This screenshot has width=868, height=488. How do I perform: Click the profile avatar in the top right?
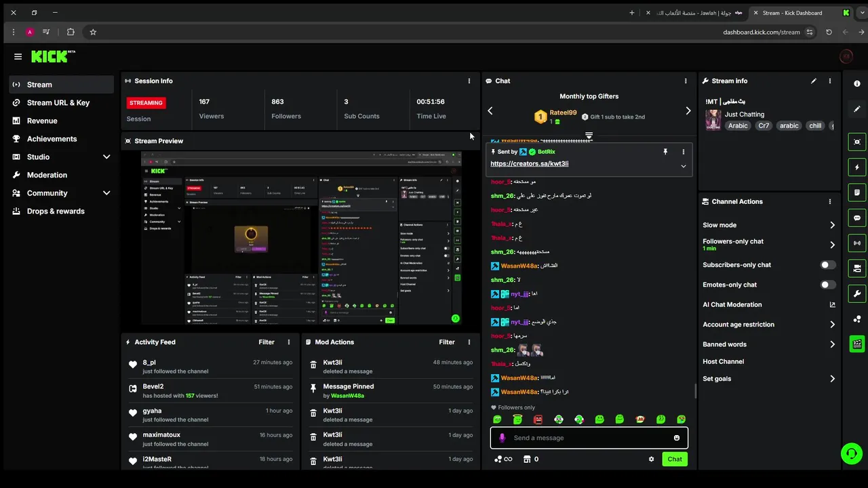click(846, 57)
